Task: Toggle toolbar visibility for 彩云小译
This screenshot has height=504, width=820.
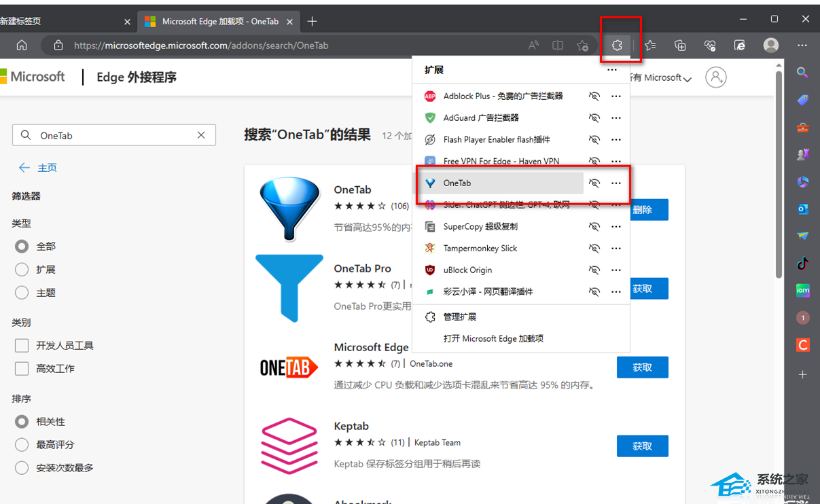Action: 594,291
